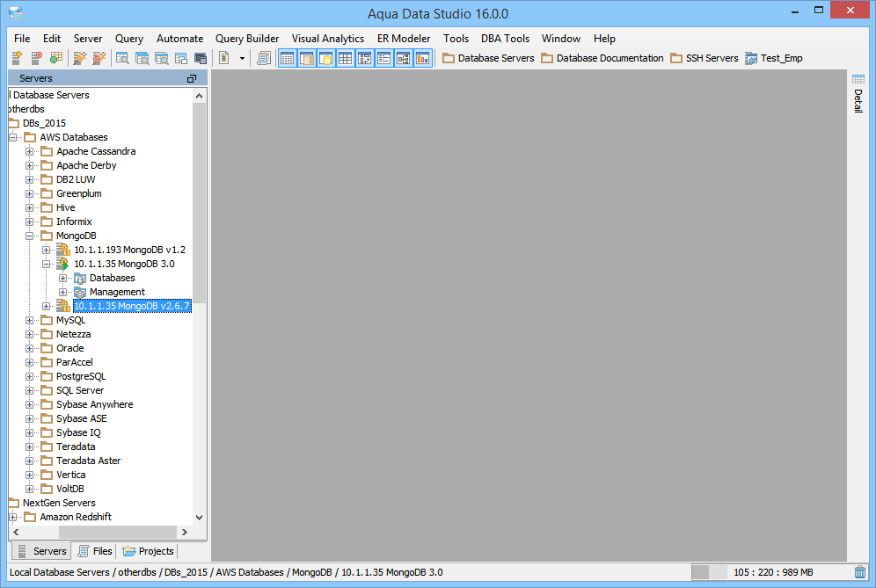This screenshot has height=588, width=876.
Task: Open the Visual Analytics menu
Action: tap(328, 39)
